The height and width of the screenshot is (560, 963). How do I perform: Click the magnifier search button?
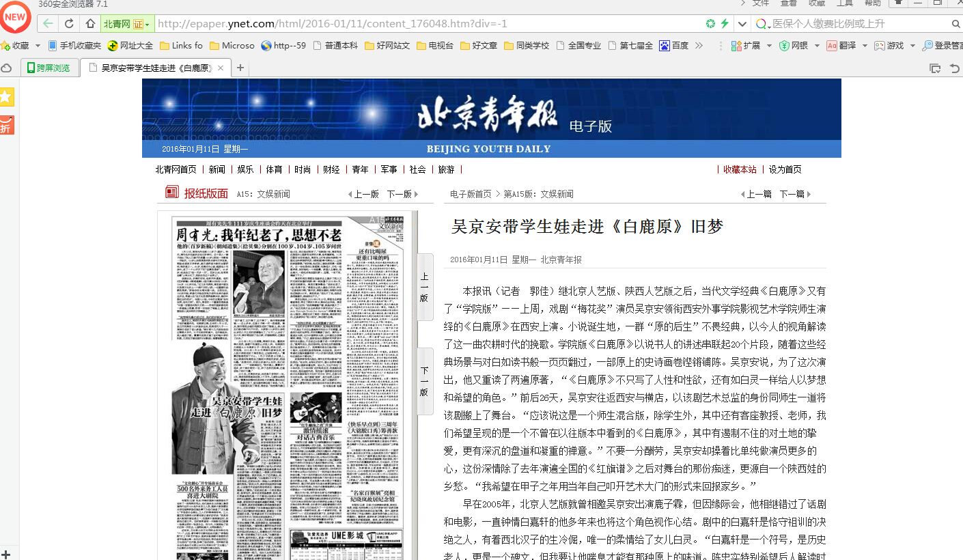pyautogui.click(x=955, y=24)
